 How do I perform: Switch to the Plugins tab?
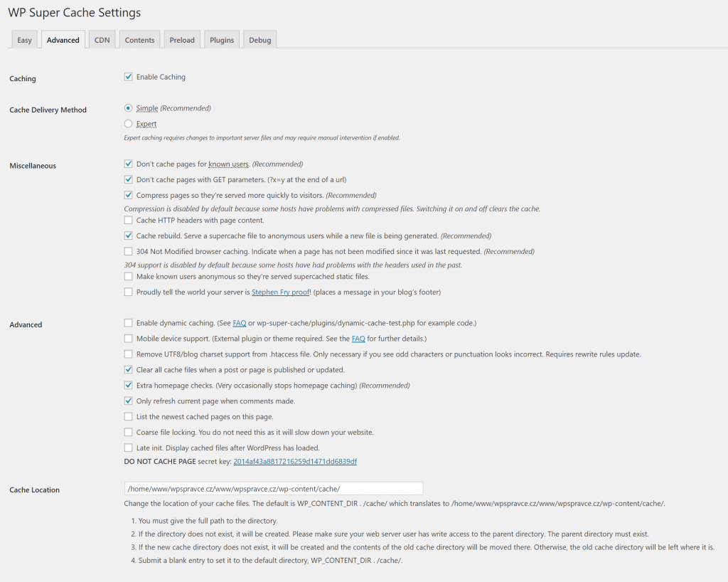tap(222, 40)
